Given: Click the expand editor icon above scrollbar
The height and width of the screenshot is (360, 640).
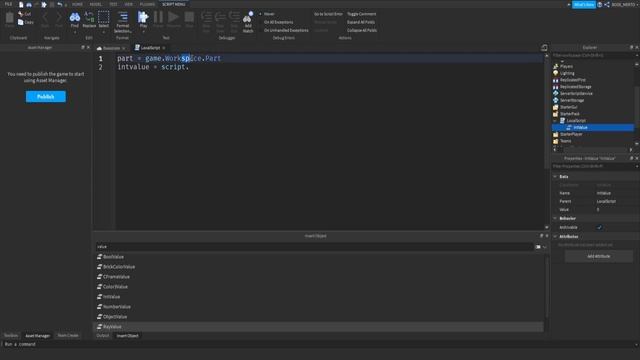Looking at the screenshot, I should [544, 48].
